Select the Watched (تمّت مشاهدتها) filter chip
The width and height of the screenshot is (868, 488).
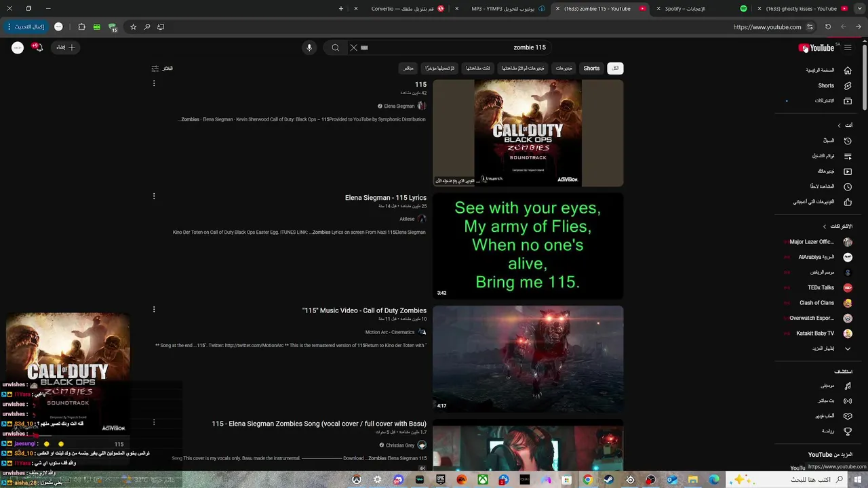[x=478, y=68]
